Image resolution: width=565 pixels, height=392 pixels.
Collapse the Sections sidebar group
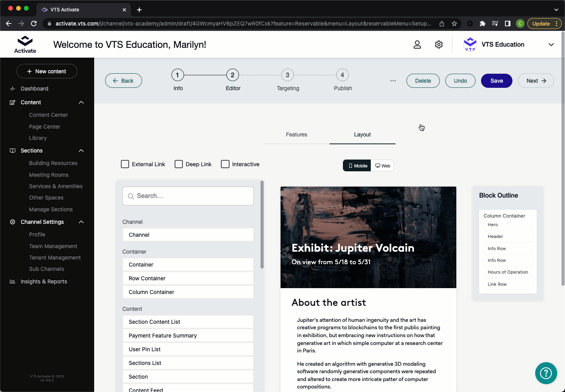(81, 151)
